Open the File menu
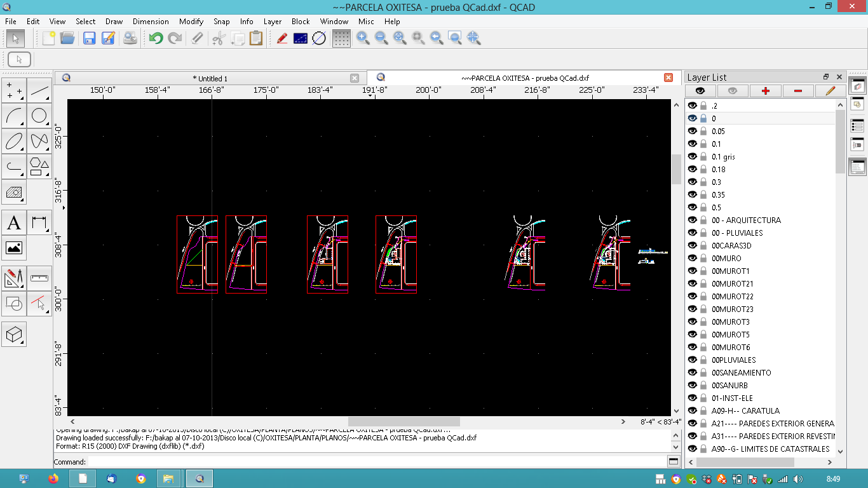 pos(11,21)
